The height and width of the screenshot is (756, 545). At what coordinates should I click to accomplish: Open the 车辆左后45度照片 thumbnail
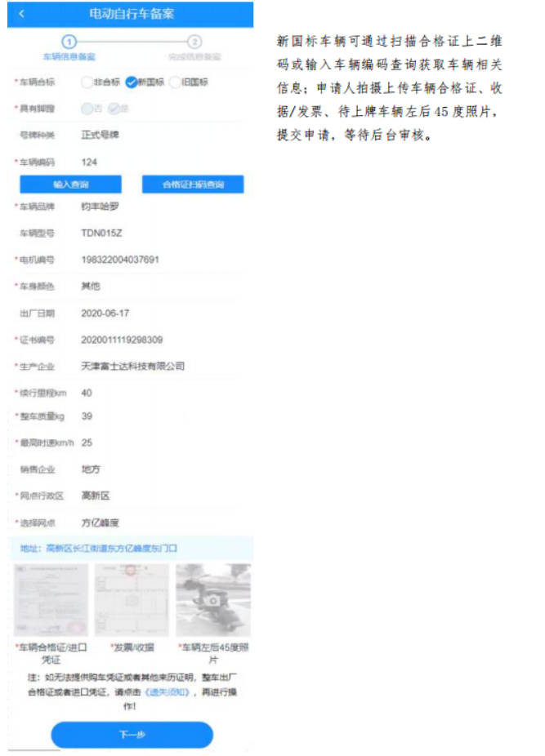(212, 600)
